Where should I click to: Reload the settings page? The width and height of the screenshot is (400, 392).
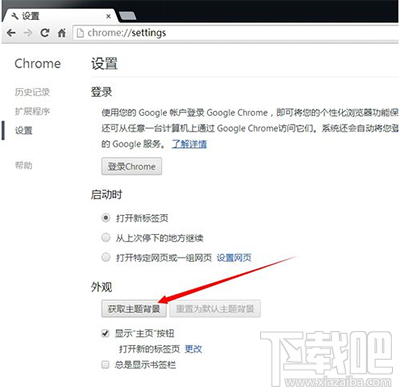pos(45,33)
